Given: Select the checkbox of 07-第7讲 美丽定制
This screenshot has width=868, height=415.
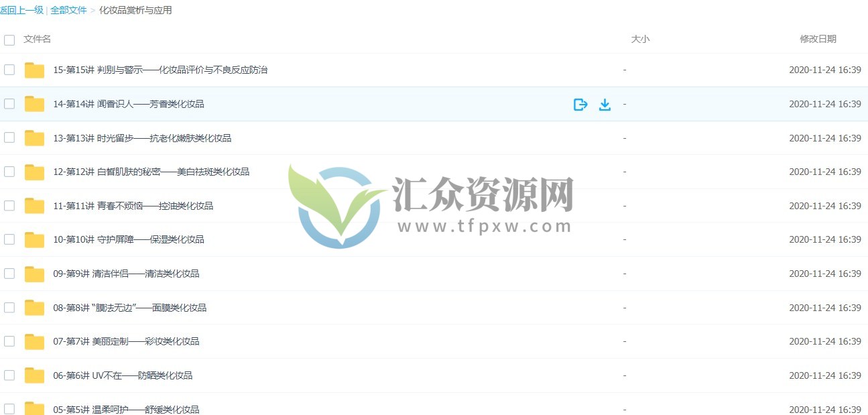Looking at the screenshot, I should [9, 341].
